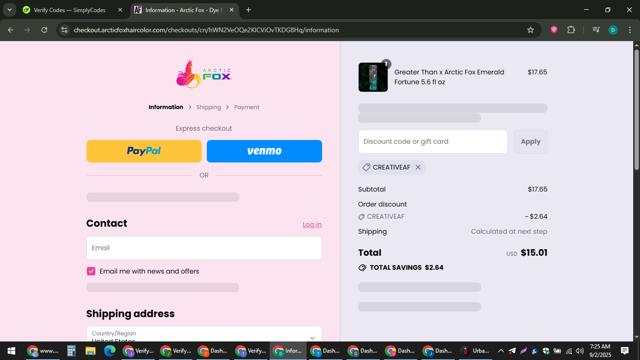Close the Verify Codes — SimplyCodes tab
The image size is (640, 360).
[120, 10]
